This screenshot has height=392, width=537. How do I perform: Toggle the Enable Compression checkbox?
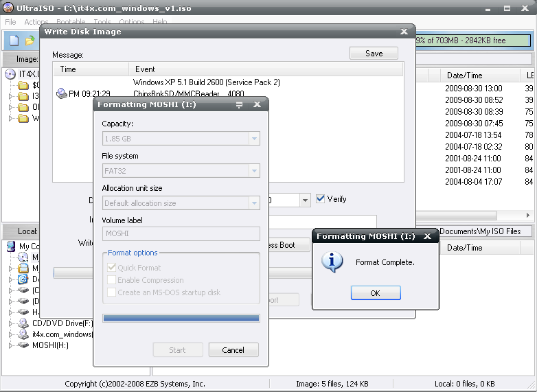coord(111,279)
